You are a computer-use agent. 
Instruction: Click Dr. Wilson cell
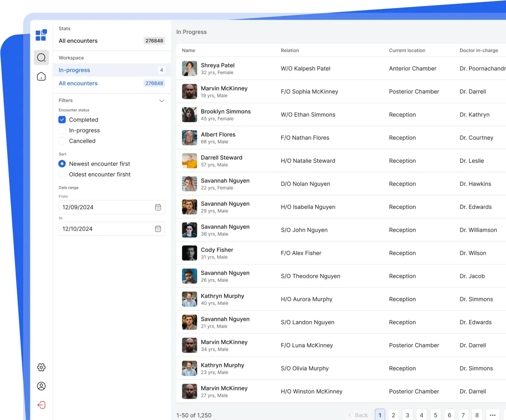coord(473,253)
